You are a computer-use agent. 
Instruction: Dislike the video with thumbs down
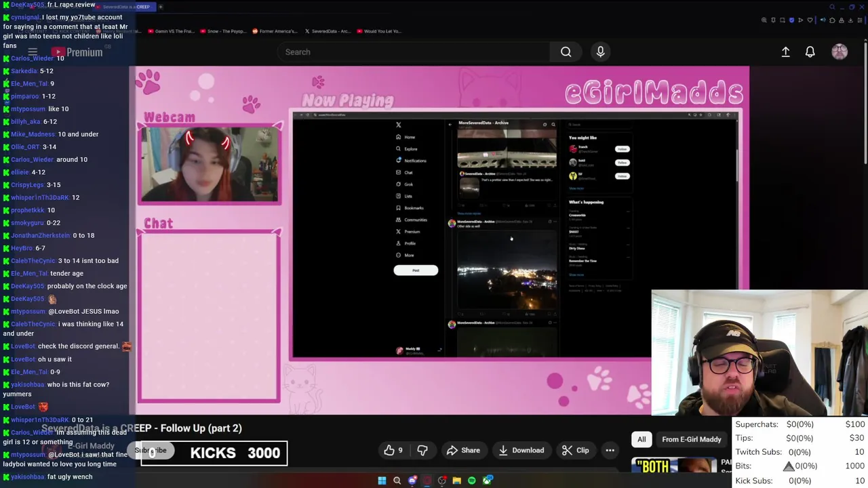[x=422, y=450]
